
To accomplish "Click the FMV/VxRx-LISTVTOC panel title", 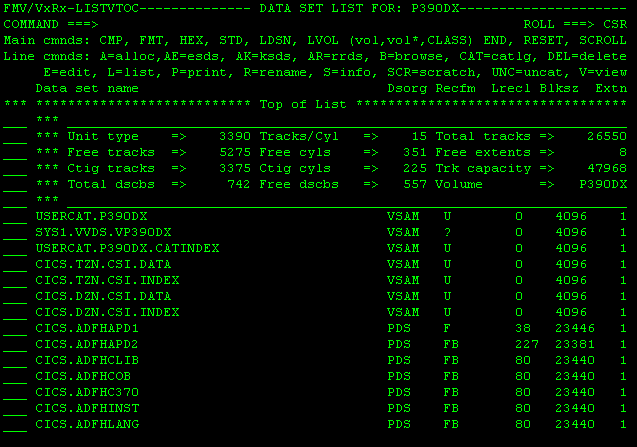I will (x=71, y=8).
